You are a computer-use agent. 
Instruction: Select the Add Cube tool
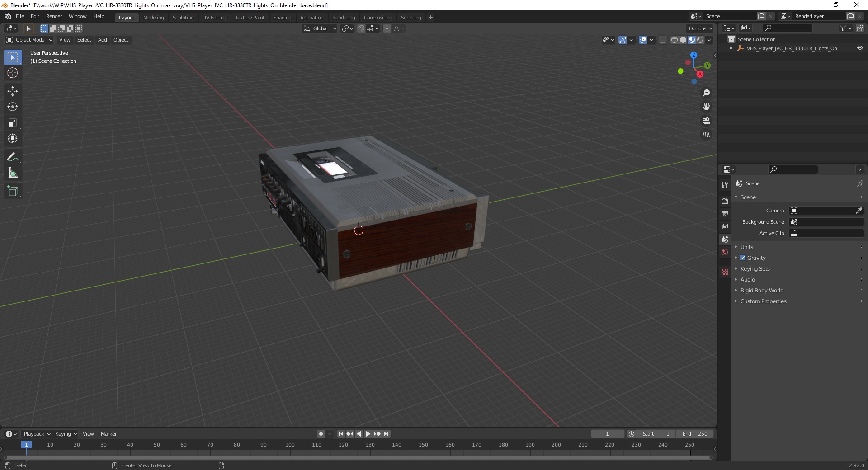[x=13, y=191]
